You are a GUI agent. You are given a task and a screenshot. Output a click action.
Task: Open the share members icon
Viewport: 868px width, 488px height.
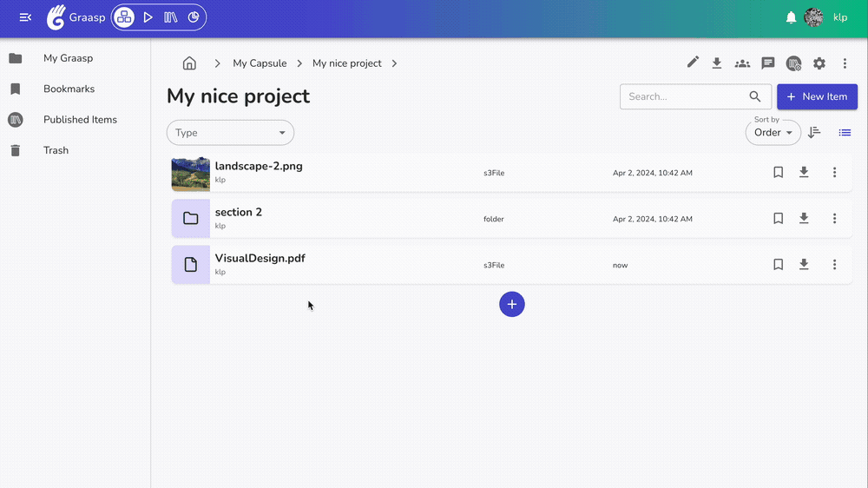tap(742, 63)
